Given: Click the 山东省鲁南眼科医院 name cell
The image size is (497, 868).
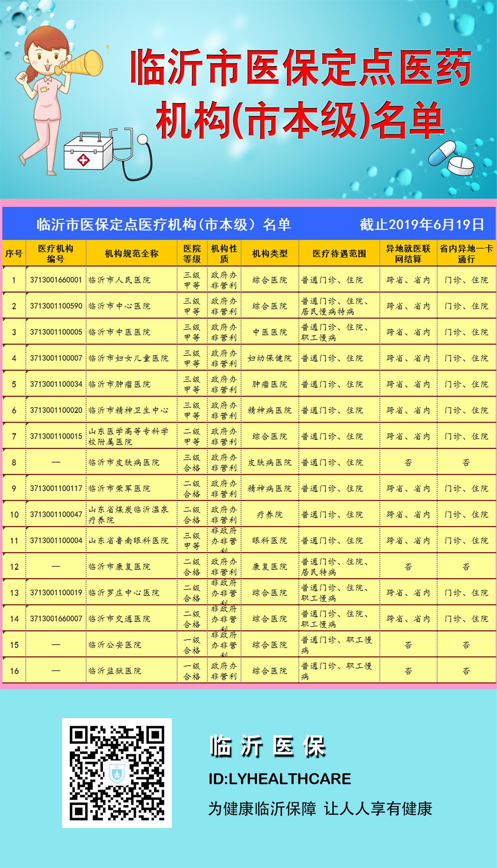Looking at the screenshot, I should click(x=128, y=541).
